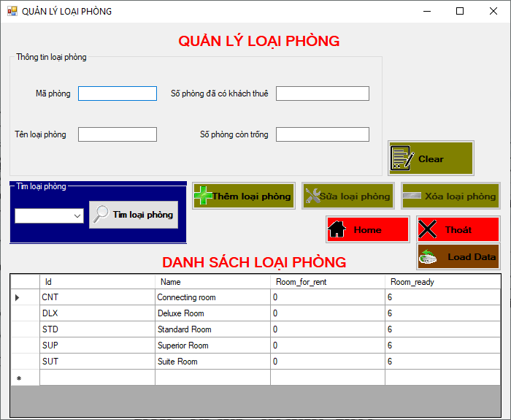Click the magnifying glass search icon
The width and height of the screenshot is (511, 420).
click(101, 214)
